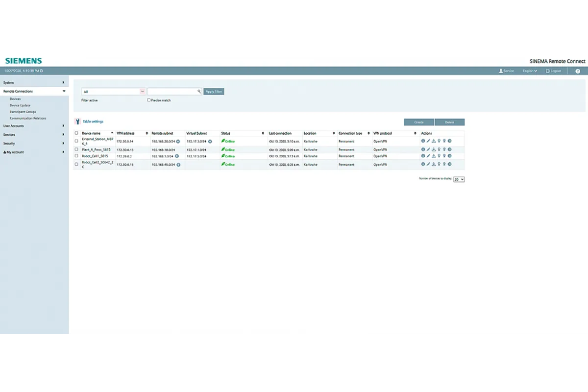Click the Apply Filter button
Image resolution: width=588 pixels, height=392 pixels.
pos(214,91)
